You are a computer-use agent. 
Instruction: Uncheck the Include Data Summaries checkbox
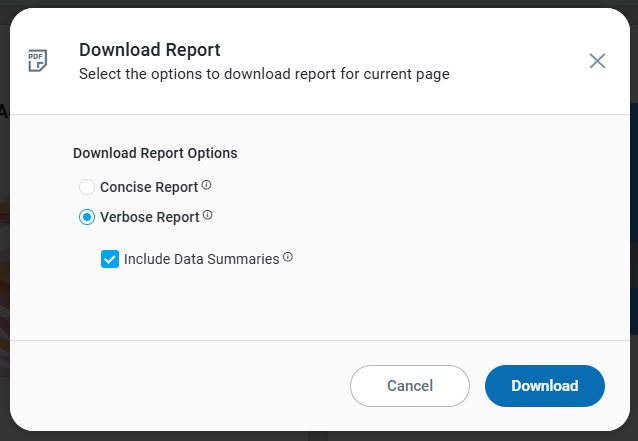(110, 259)
